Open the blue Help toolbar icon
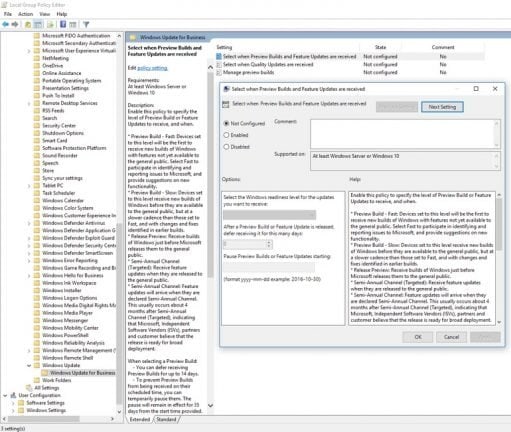 tap(63, 24)
